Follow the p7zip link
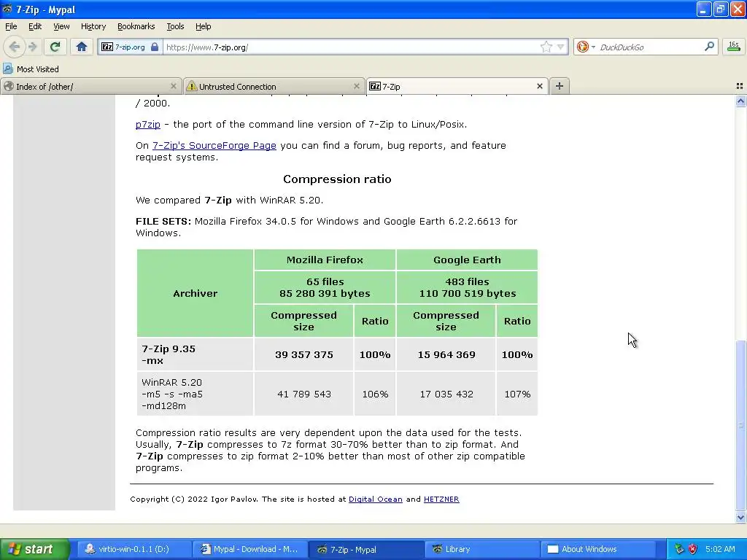The height and width of the screenshot is (560, 747). click(x=147, y=124)
